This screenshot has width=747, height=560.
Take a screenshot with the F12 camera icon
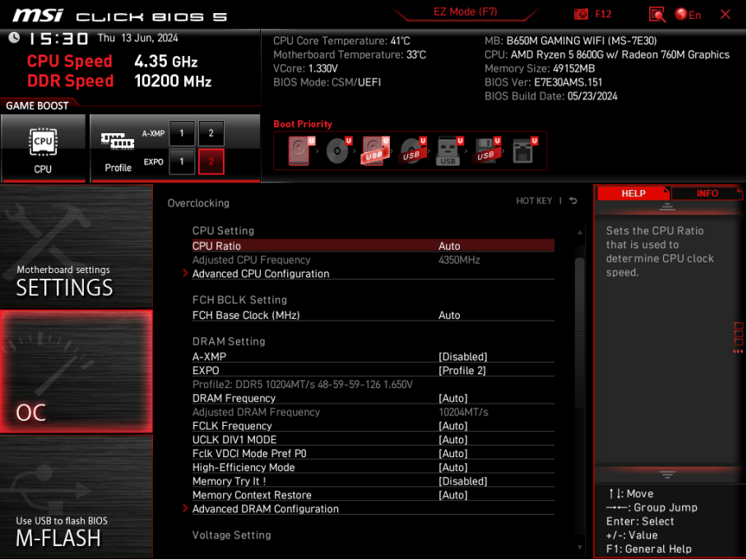[x=581, y=14]
